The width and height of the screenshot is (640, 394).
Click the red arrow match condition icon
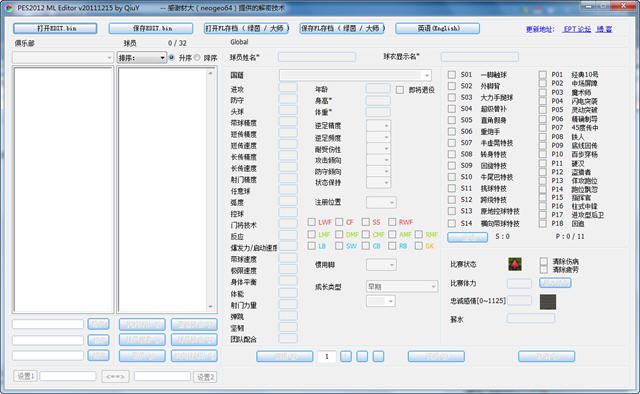pos(515,264)
